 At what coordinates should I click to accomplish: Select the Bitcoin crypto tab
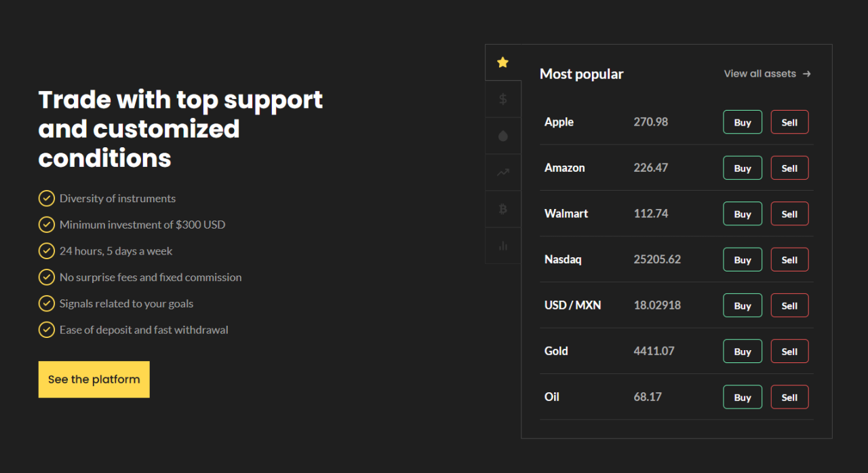(502, 209)
